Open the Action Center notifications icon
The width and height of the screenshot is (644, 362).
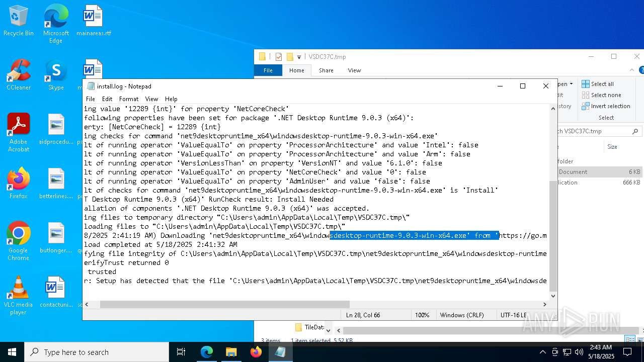pos(627,352)
